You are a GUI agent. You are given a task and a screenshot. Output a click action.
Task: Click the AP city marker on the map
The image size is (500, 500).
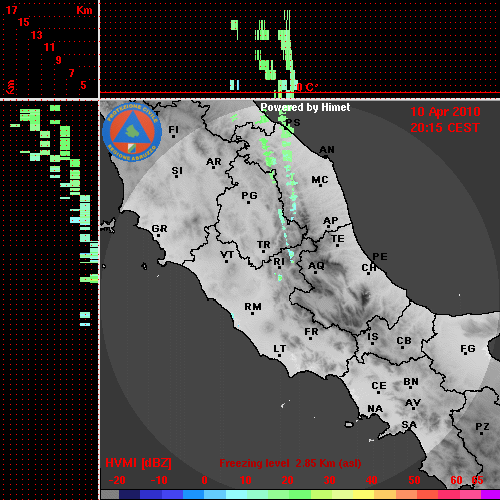pyautogui.click(x=329, y=227)
